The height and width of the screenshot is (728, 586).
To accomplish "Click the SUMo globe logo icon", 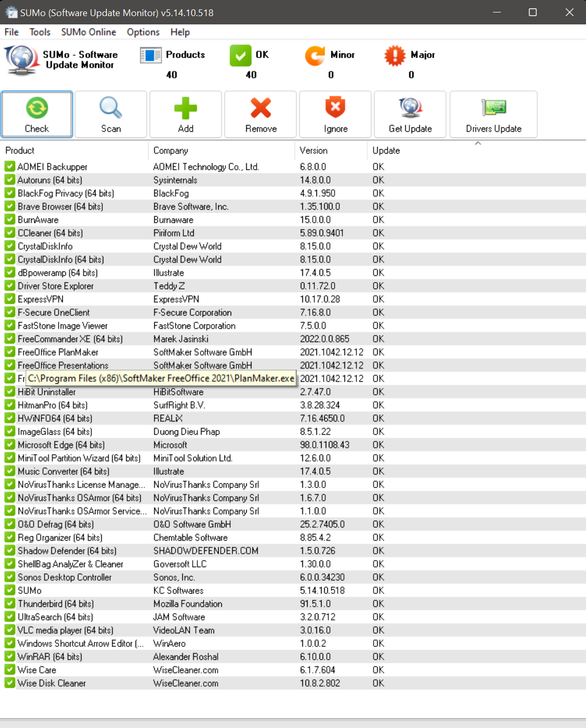I will click(21, 60).
